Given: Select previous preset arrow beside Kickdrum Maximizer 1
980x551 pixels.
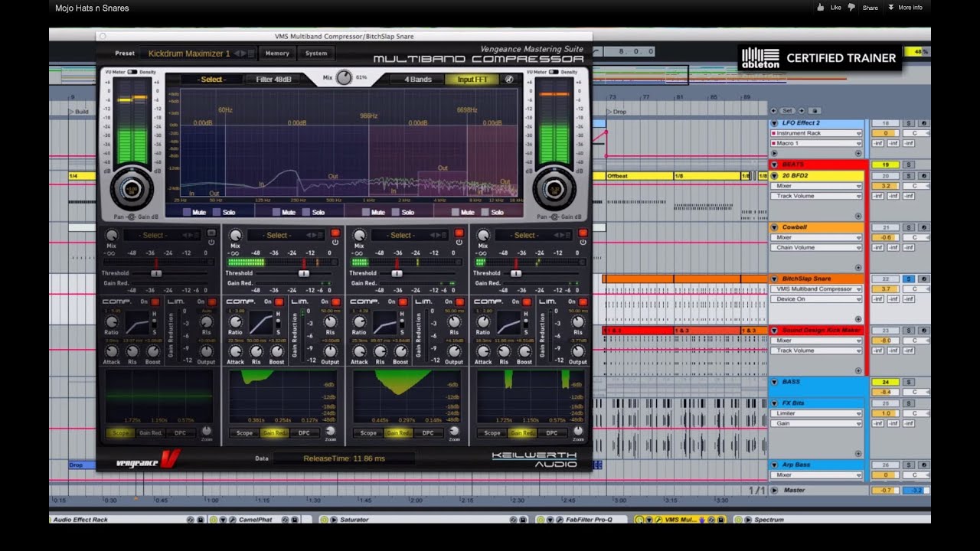Looking at the screenshot, I should coord(237,54).
